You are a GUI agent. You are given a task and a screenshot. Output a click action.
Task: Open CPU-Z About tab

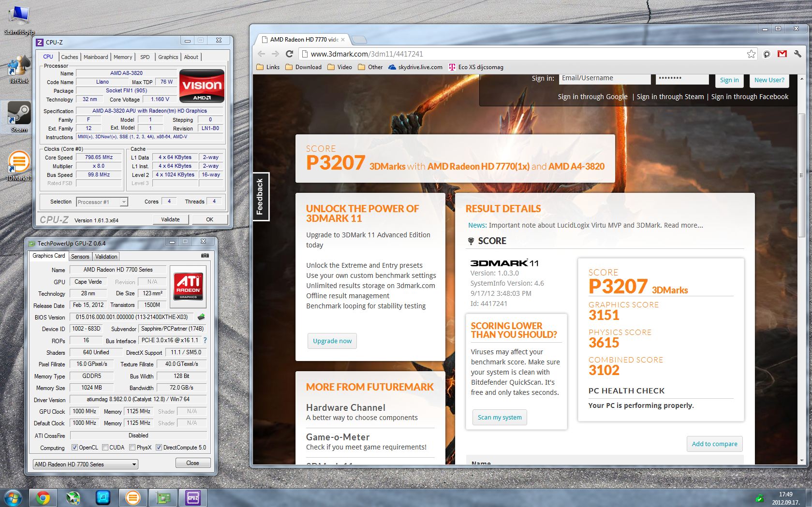click(x=191, y=57)
